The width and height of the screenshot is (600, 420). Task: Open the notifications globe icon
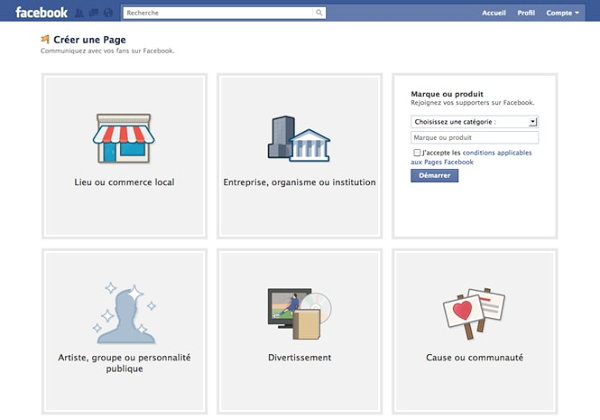point(108,13)
